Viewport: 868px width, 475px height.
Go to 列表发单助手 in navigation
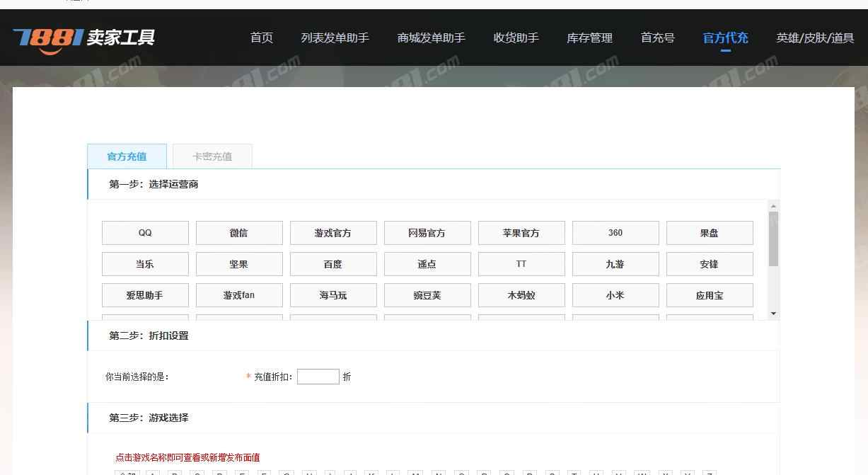(335, 38)
